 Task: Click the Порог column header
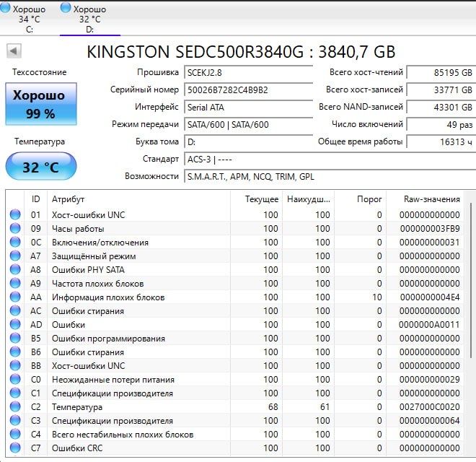360,199
